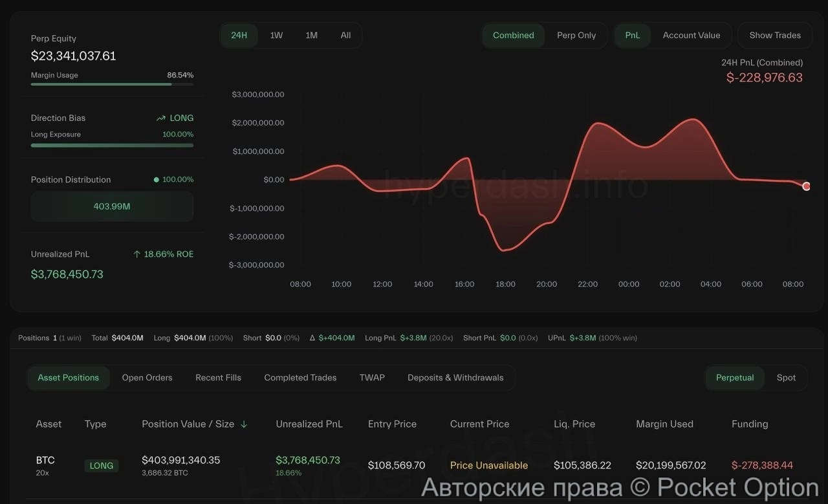Viewport: 828px width, 504px height.
Task: Open the Open Orders tab
Action: (x=147, y=377)
